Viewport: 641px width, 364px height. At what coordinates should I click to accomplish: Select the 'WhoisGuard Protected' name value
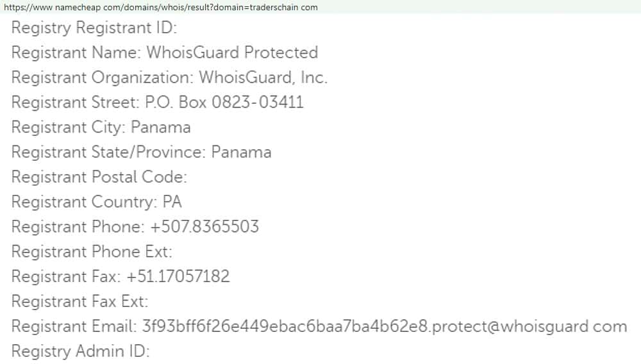[232, 53]
